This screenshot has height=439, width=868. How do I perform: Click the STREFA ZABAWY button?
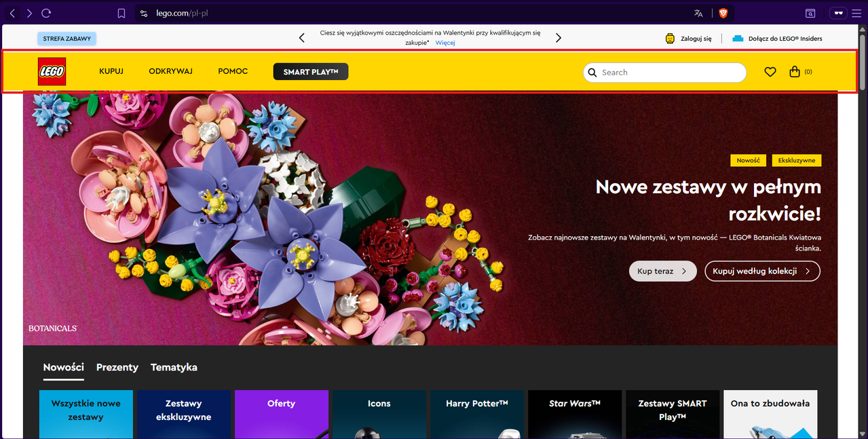click(67, 39)
